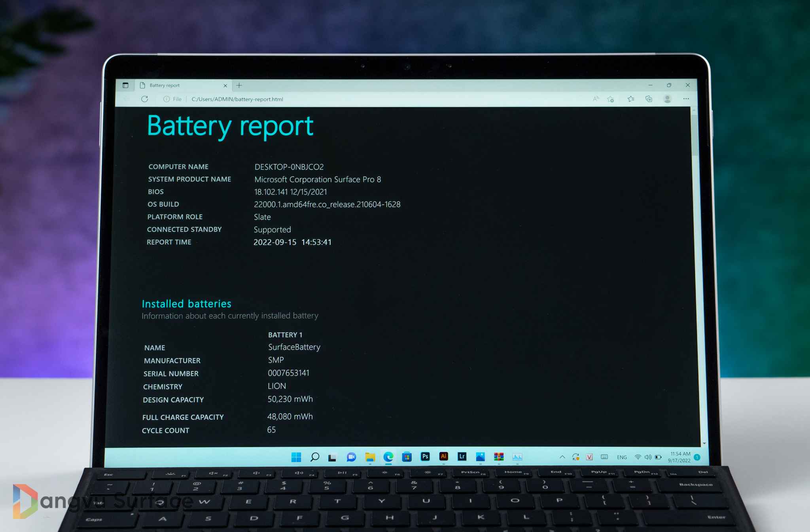Click the sync tray icon
Viewport: 810px width, 532px height.
pyautogui.click(x=576, y=457)
